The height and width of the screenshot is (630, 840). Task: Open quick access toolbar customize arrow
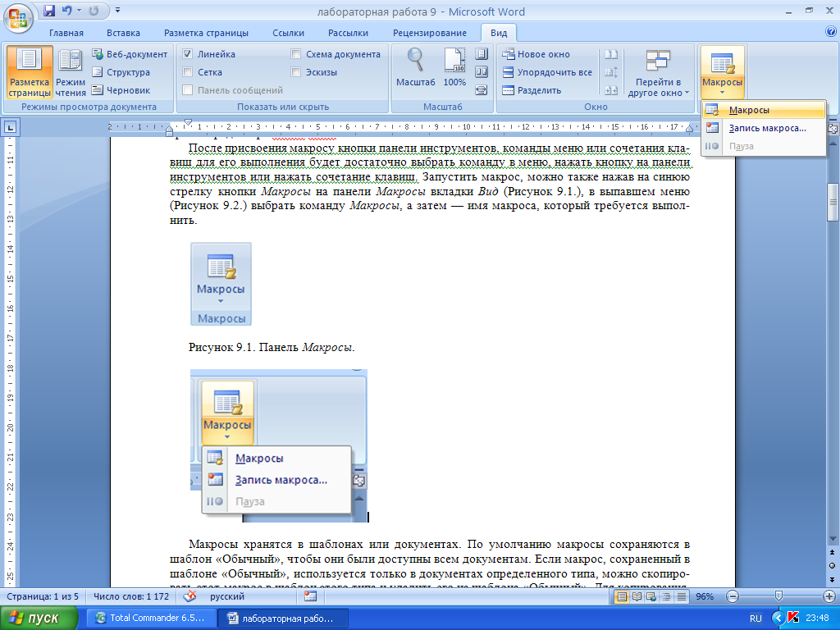pyautogui.click(x=118, y=10)
